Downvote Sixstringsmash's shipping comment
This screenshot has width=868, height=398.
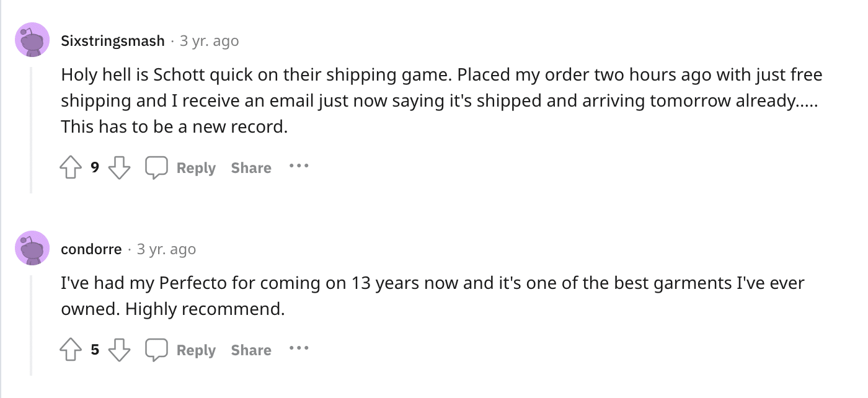[x=119, y=167]
